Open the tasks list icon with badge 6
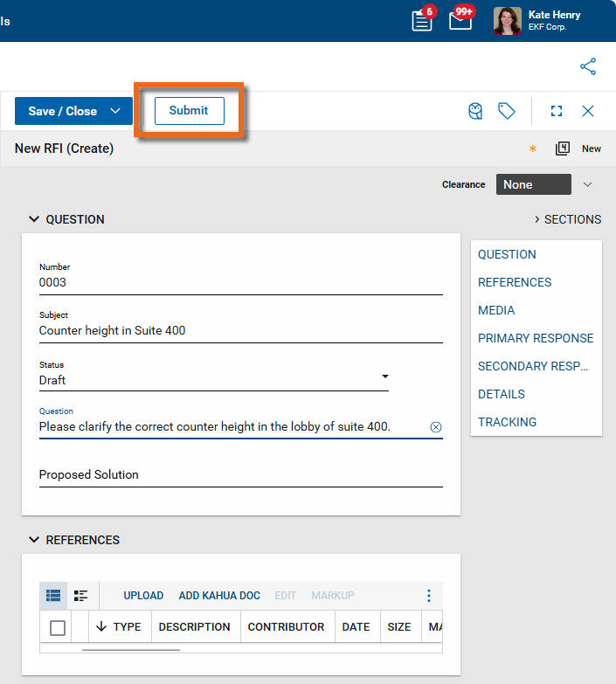 pos(422,21)
